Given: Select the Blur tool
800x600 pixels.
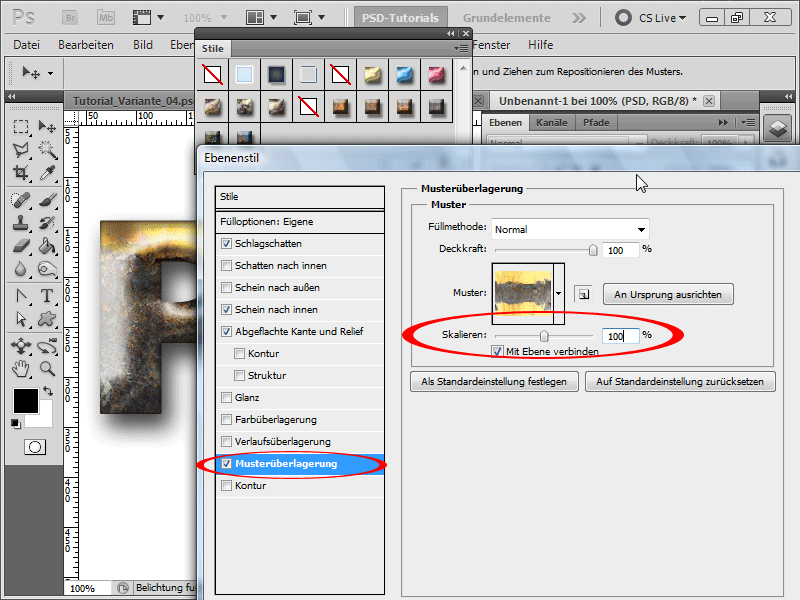Looking at the screenshot, I should click(21, 269).
